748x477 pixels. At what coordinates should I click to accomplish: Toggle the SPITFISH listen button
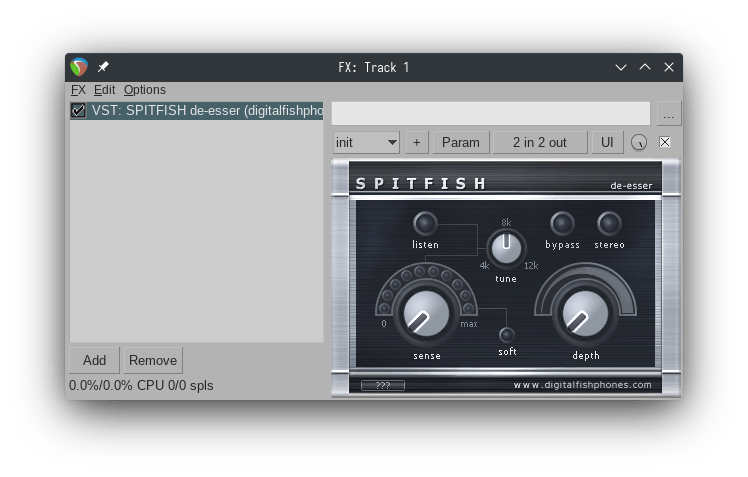tap(425, 223)
